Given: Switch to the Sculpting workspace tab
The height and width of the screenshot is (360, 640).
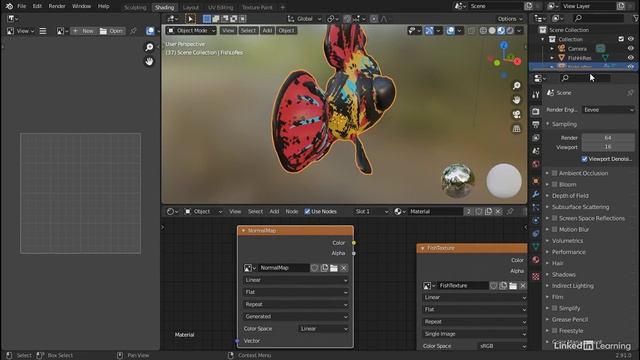Looking at the screenshot, I should tap(135, 7).
